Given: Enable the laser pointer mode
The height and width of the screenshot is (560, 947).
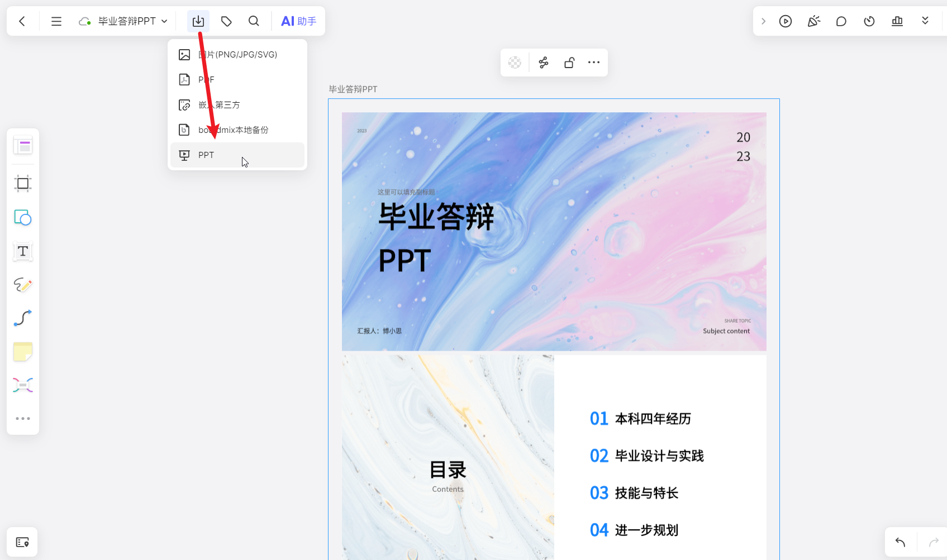Looking at the screenshot, I should click(813, 21).
